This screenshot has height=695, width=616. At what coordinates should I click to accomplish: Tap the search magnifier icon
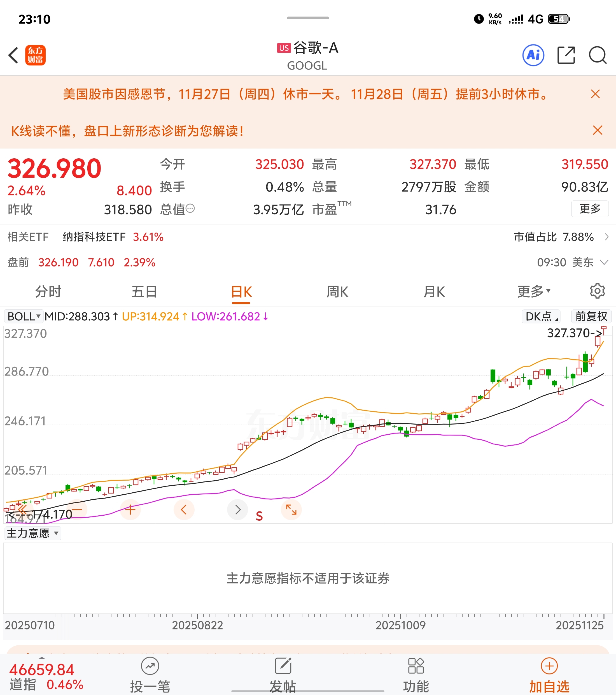click(597, 55)
